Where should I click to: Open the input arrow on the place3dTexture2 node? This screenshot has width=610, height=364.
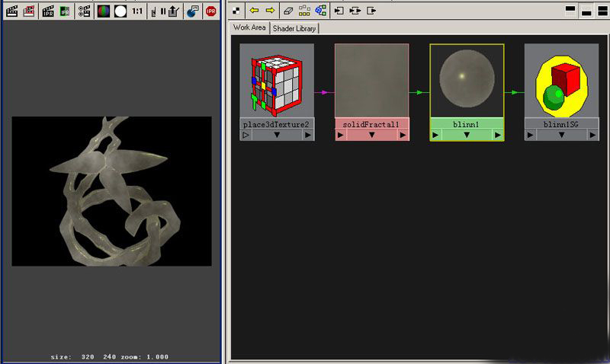coord(246,135)
